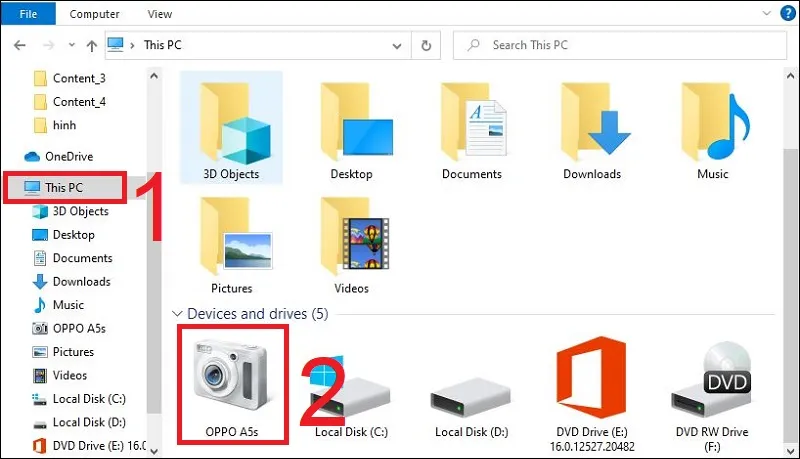Select Content_4 folder in navigation pane
The width and height of the screenshot is (800, 459).
(78, 101)
